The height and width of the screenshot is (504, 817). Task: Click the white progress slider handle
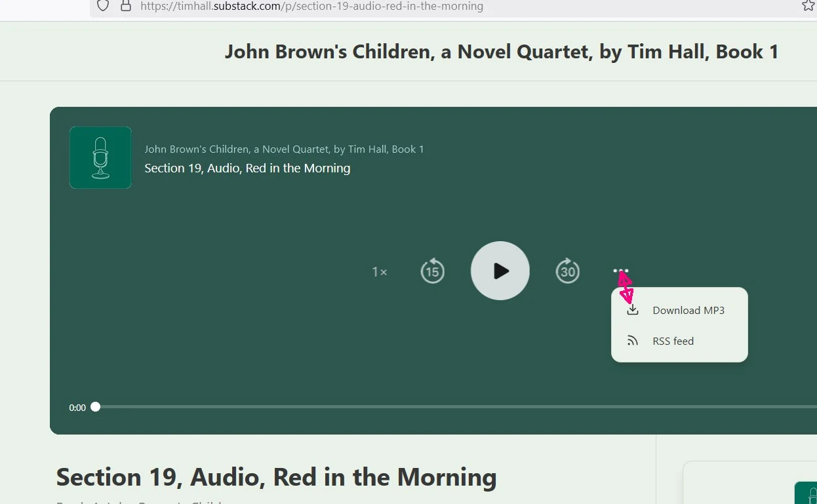(x=96, y=407)
